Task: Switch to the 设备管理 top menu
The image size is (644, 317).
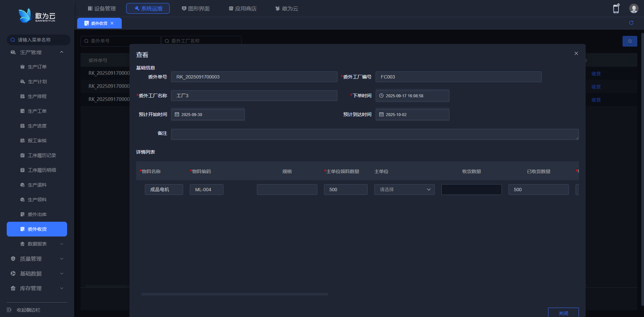Action: coord(102,8)
